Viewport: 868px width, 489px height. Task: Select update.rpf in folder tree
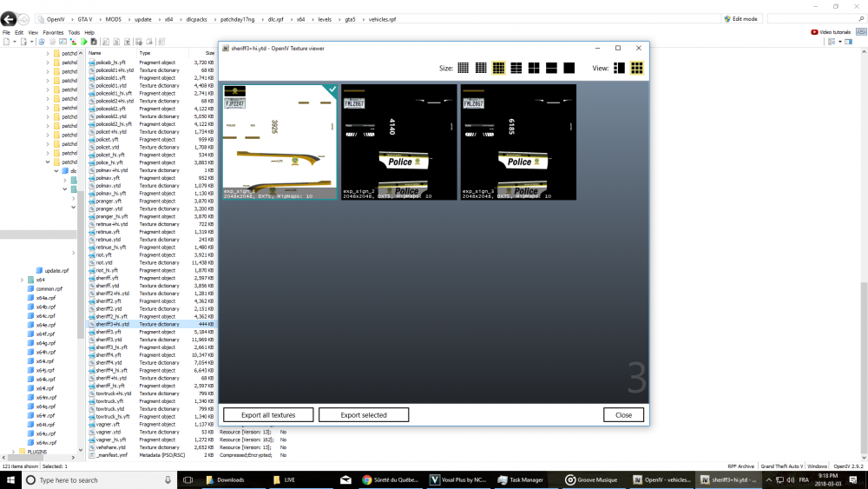coord(56,271)
